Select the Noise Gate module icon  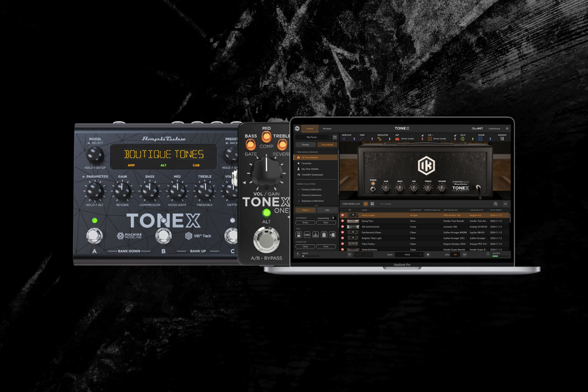click(x=344, y=139)
